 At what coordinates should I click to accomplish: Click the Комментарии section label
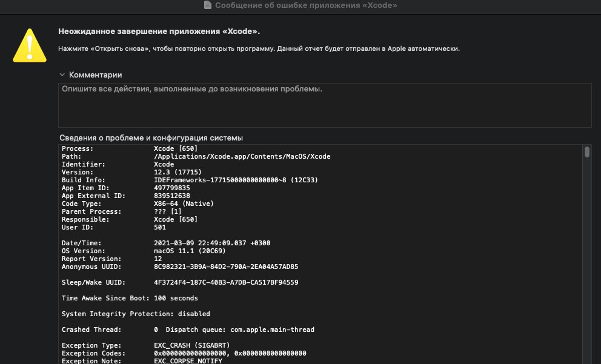click(x=96, y=74)
